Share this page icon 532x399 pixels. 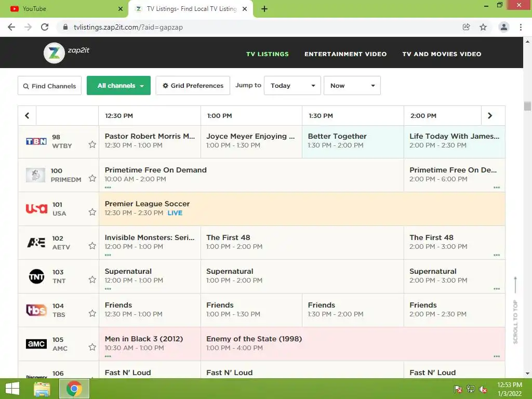point(466,27)
